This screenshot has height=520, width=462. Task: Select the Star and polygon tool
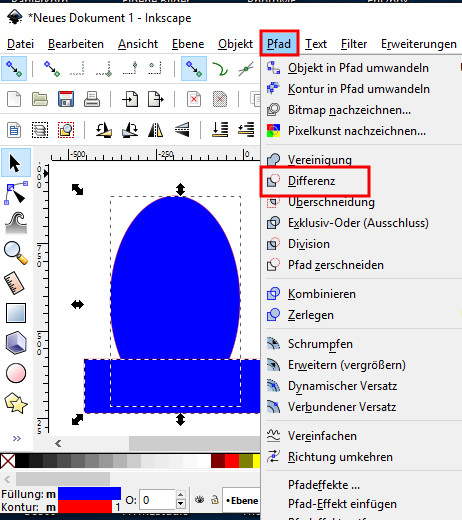[16, 403]
